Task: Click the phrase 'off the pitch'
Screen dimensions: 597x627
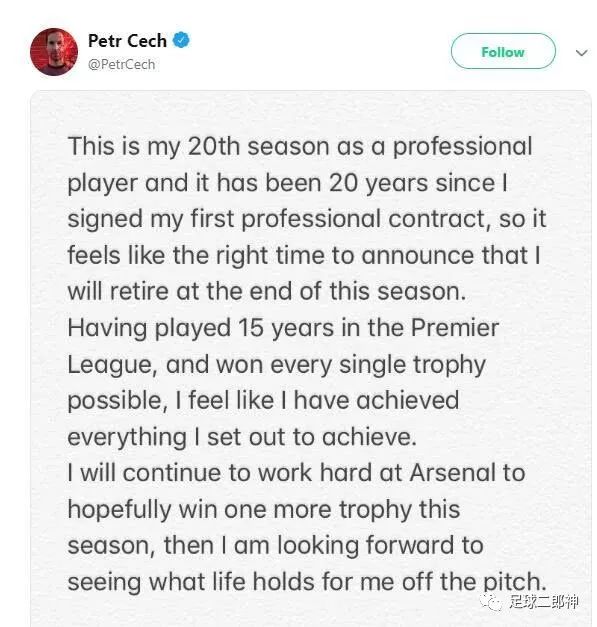Action: pyautogui.click(x=474, y=583)
